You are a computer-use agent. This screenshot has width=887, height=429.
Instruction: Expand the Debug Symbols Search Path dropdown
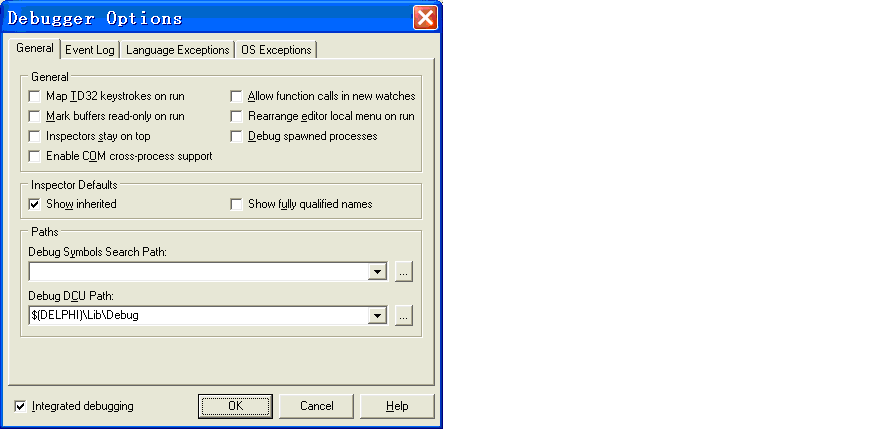point(377,272)
